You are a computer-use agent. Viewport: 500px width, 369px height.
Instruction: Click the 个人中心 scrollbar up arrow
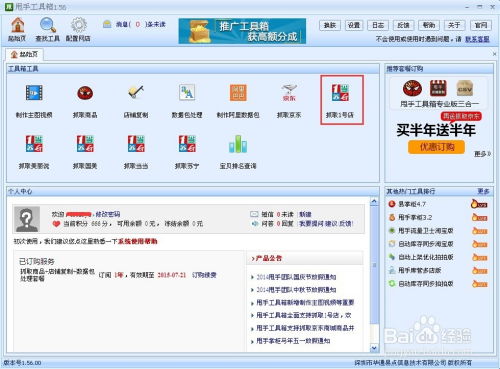point(374,201)
